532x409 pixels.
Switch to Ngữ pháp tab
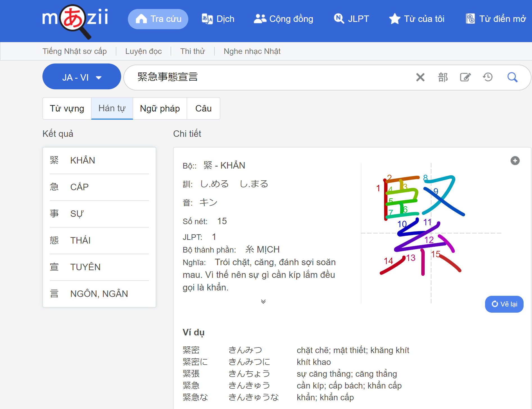click(x=160, y=108)
